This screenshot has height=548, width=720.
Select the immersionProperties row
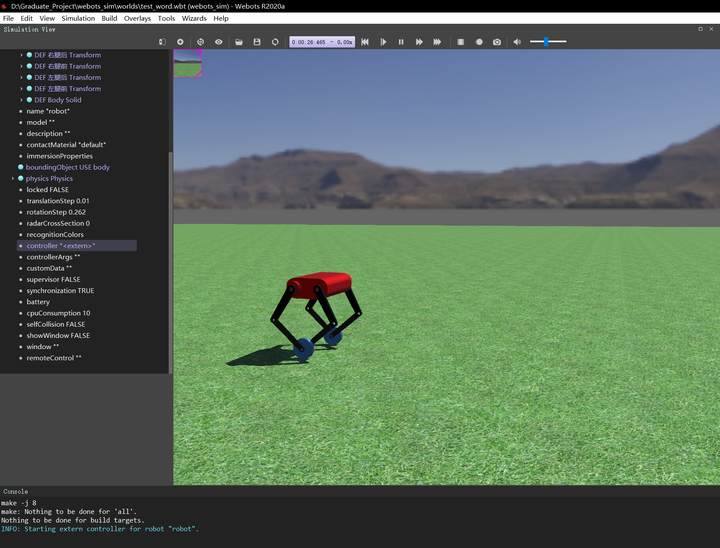(x=59, y=156)
